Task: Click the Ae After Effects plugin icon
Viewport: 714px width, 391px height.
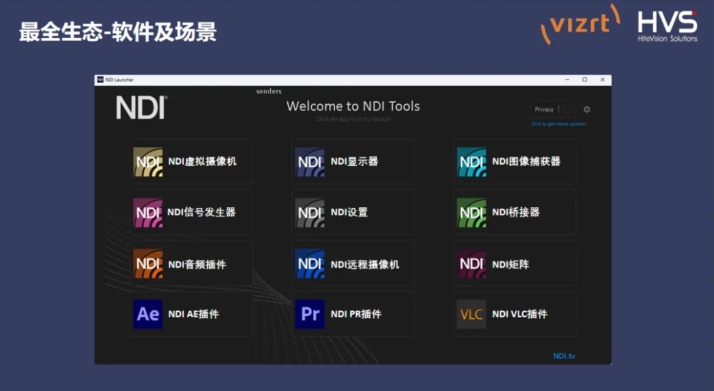Action: click(x=148, y=314)
